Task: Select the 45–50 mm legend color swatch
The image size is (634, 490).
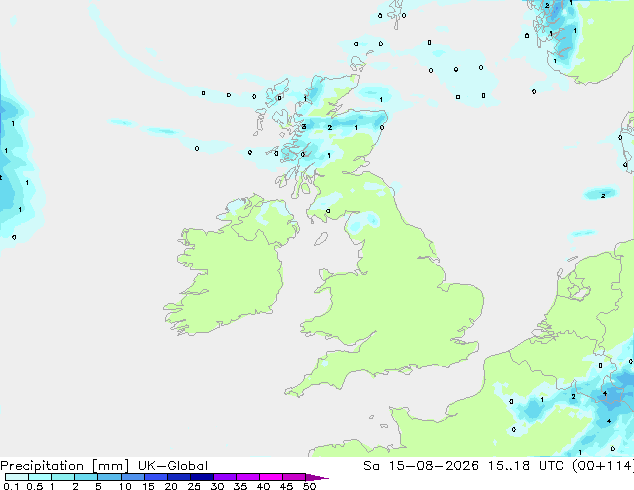Action: tap(294, 477)
